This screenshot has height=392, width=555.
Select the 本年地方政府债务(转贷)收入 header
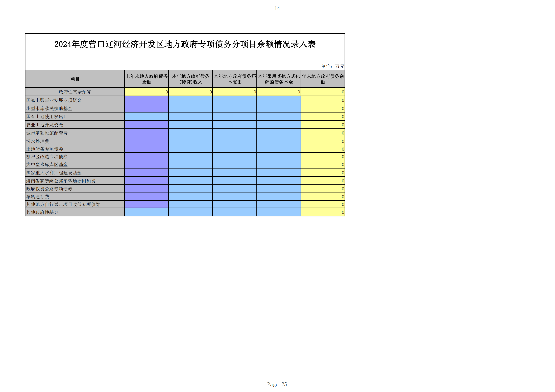click(x=190, y=79)
